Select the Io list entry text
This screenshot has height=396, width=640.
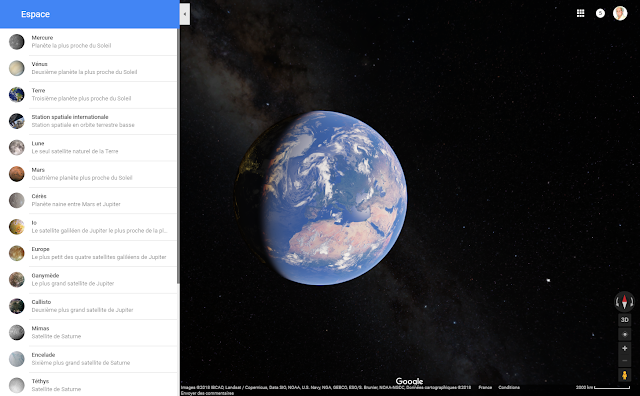click(x=34, y=222)
